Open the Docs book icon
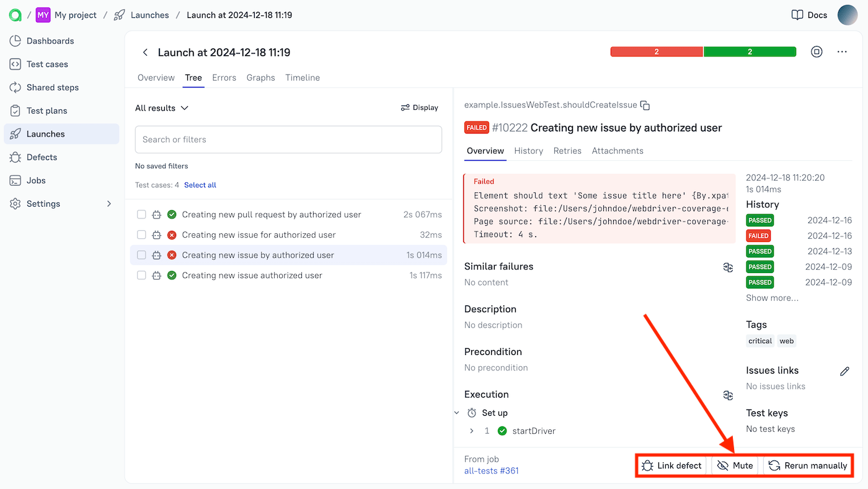868x489 pixels. 797,15
